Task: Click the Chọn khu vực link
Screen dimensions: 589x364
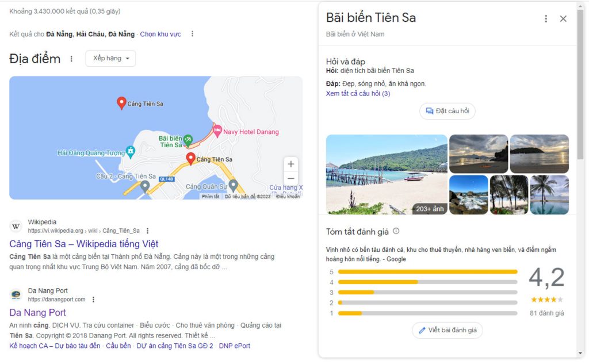Action: point(160,35)
